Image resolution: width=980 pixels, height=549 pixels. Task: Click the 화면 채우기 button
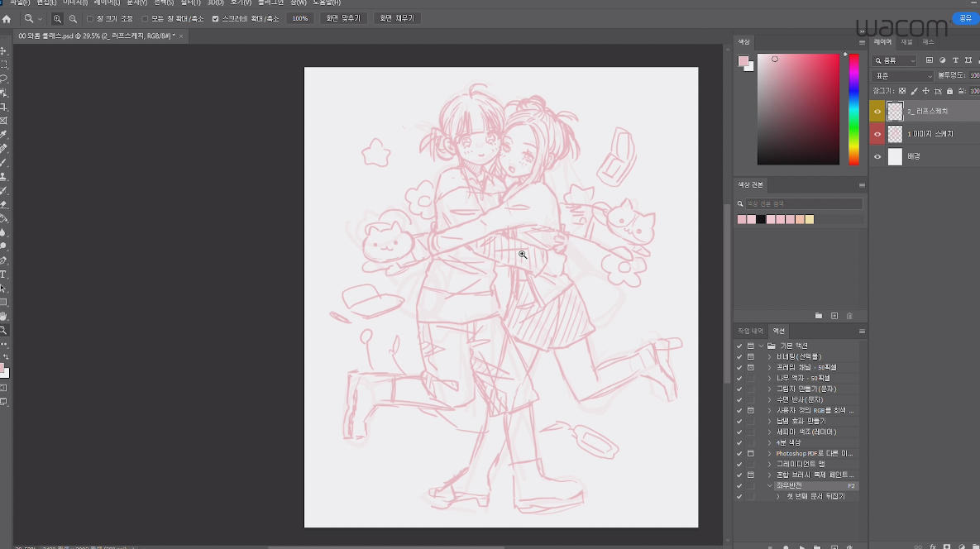pos(397,19)
